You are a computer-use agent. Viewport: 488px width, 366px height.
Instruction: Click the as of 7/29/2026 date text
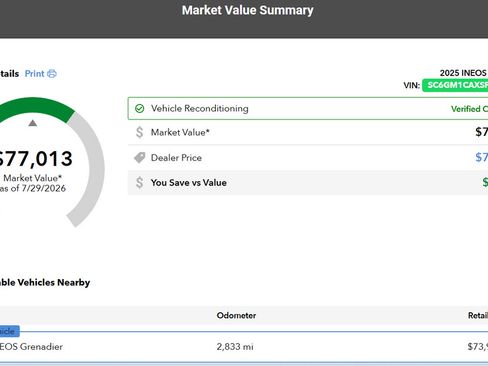coord(33,188)
